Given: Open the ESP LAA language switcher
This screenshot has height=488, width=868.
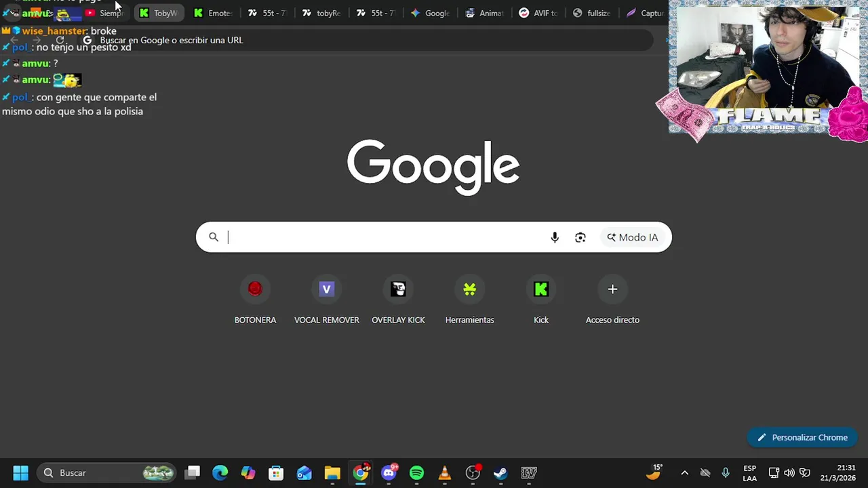Looking at the screenshot, I should point(749,473).
